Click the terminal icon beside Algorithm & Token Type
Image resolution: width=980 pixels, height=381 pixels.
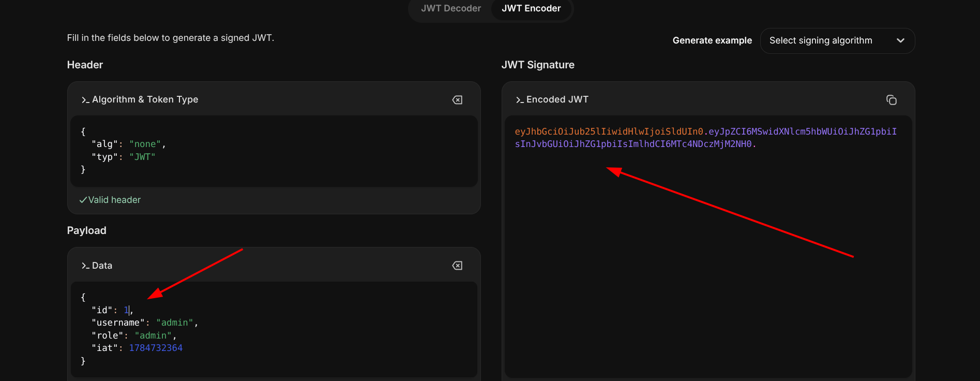[x=85, y=100]
